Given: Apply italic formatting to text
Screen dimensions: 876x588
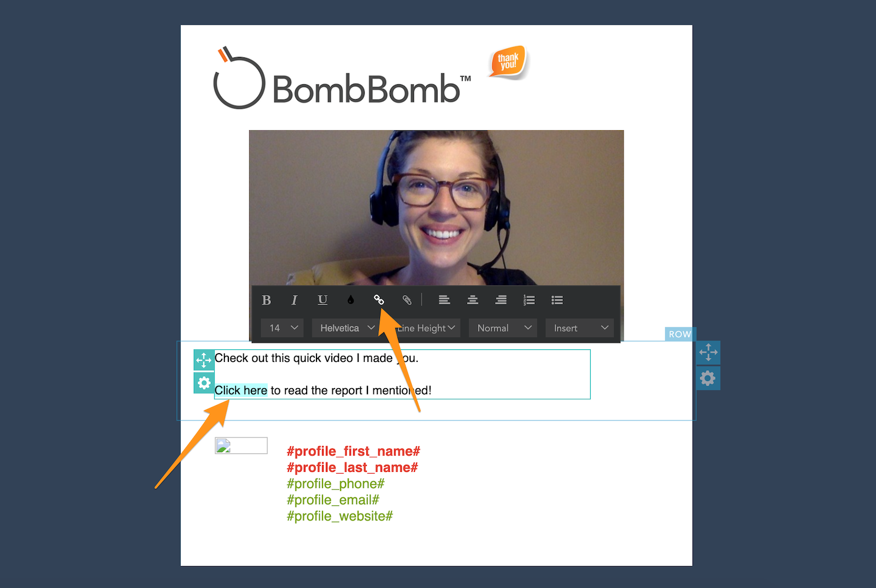Looking at the screenshot, I should pos(295,300).
